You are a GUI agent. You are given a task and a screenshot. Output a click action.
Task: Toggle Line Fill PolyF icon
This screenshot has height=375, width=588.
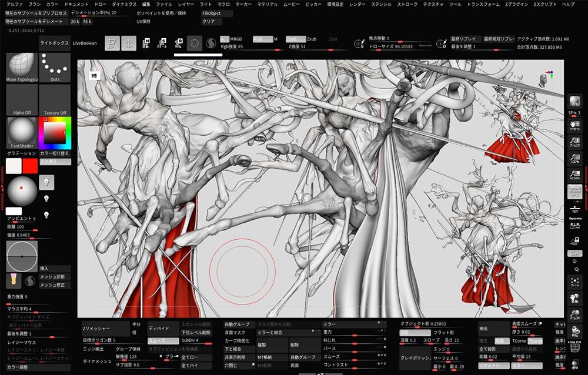[x=574, y=347]
